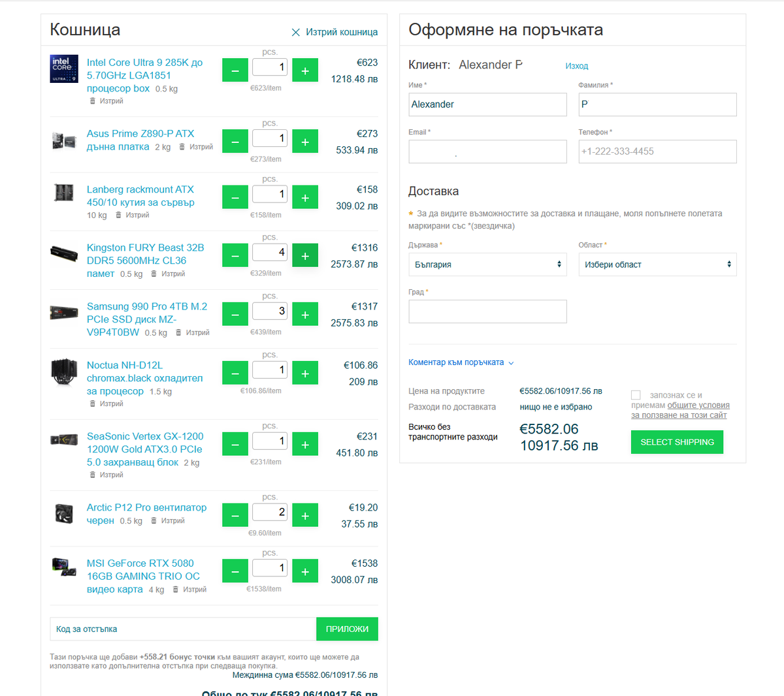This screenshot has width=784, height=696.
Task: Delete Intel Core Ultra 9 via trash icon
Action: [x=93, y=101]
